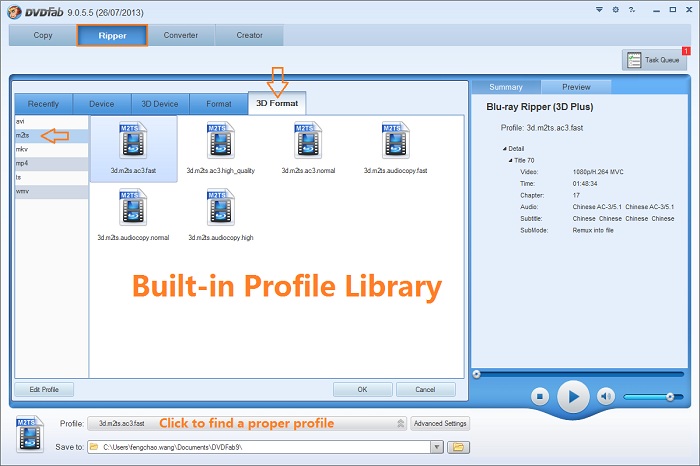
Task: Adjust the volume slider
Action: pyautogui.click(x=653, y=396)
